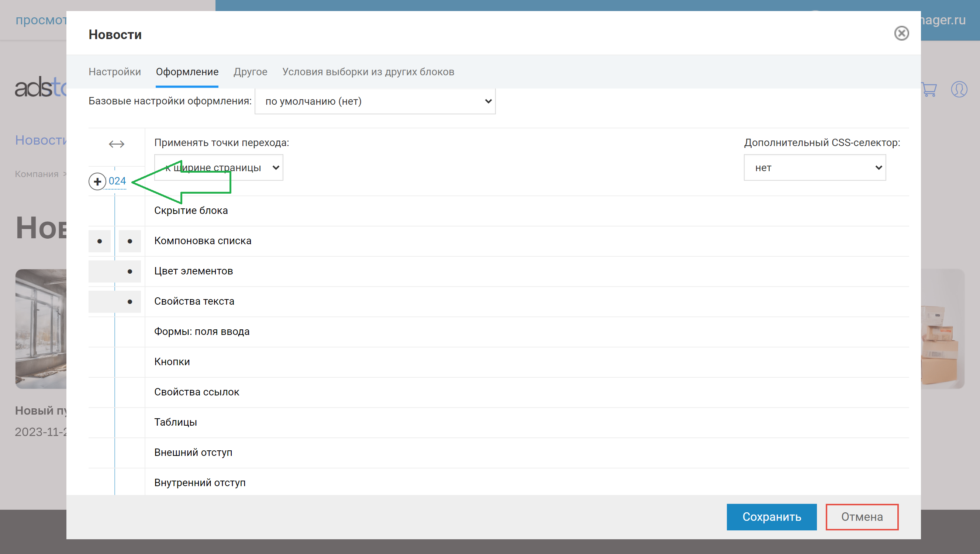Switch to the Другое tab
The height and width of the screenshot is (554, 980).
point(250,72)
